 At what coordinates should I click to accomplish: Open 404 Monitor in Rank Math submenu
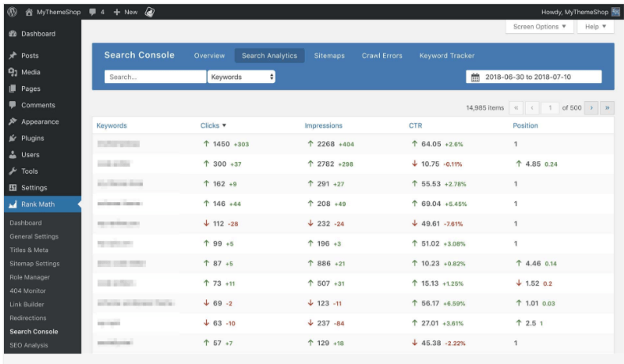click(29, 291)
